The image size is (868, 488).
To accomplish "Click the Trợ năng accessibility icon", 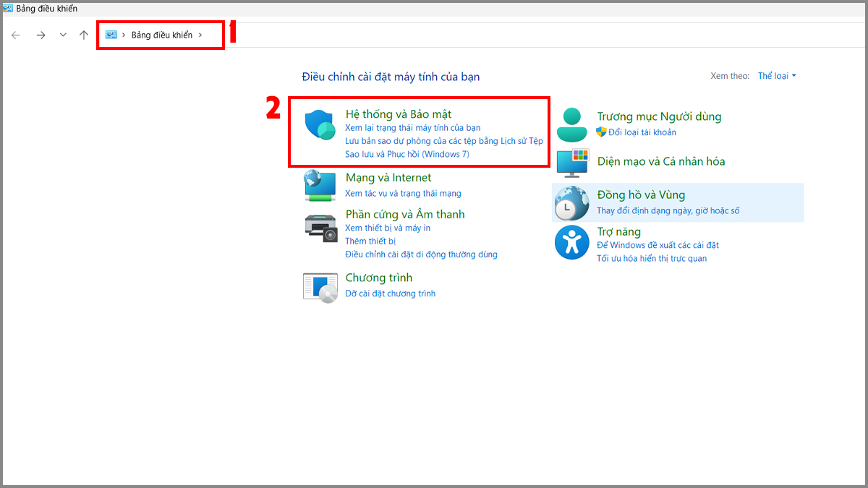I will 572,242.
